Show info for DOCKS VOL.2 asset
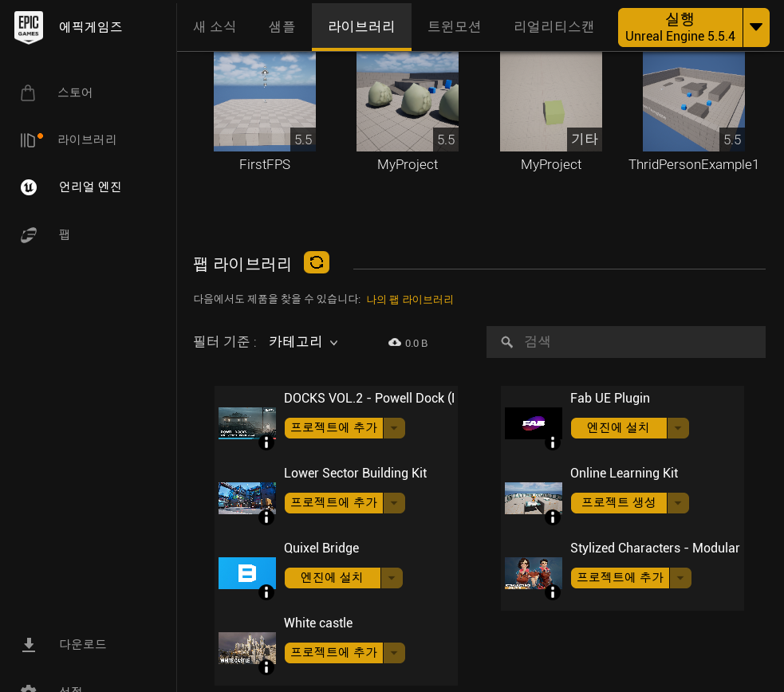 click(266, 442)
